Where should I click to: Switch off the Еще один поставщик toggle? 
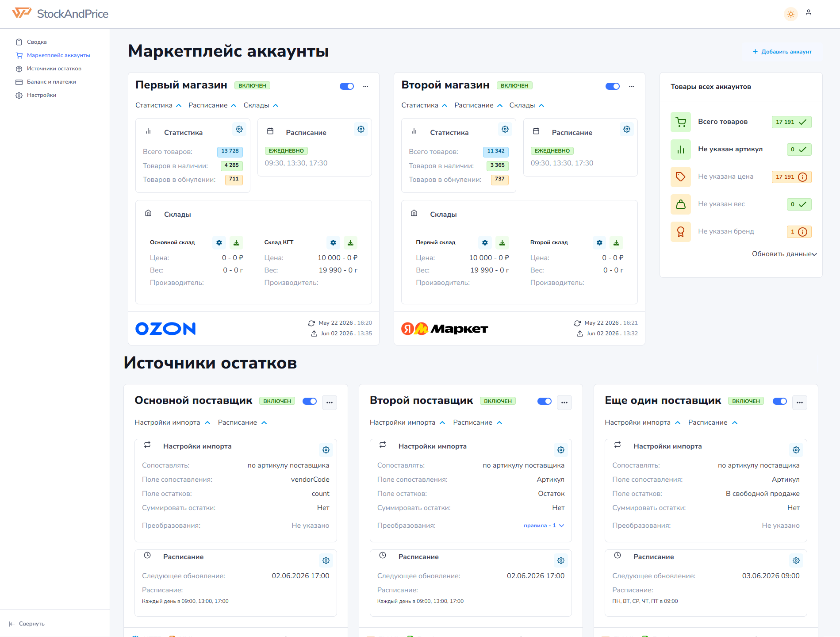point(780,401)
